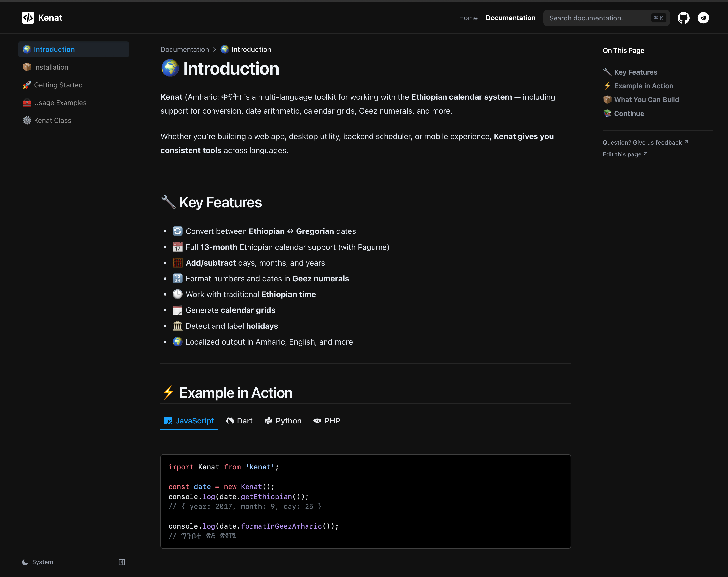Select the PHP code tab
The width and height of the screenshot is (728, 577).
point(326,421)
